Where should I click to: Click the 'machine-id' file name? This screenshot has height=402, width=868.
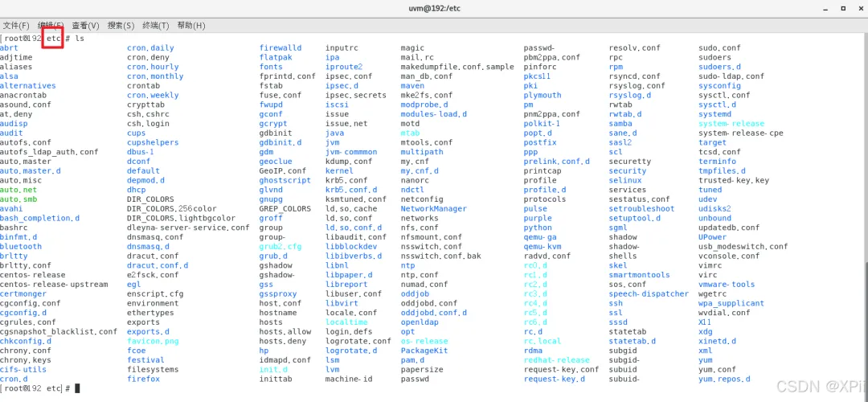[349, 379]
